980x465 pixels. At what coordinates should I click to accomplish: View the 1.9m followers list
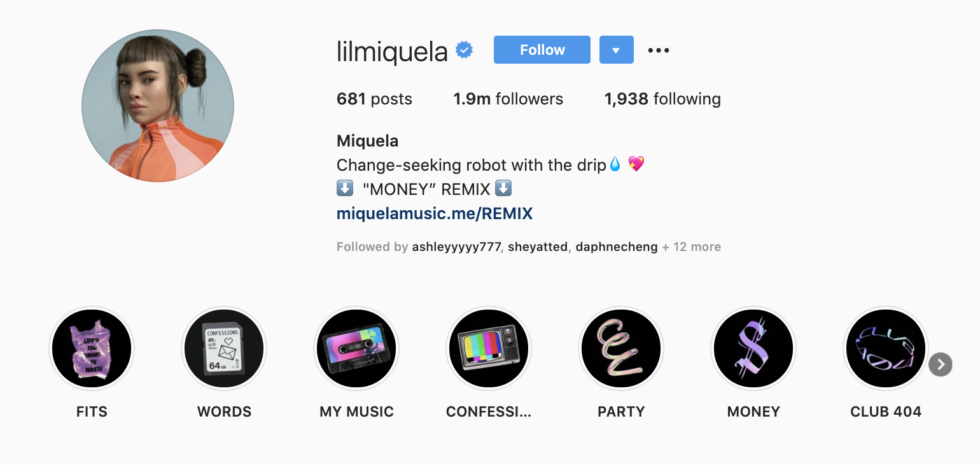[508, 99]
